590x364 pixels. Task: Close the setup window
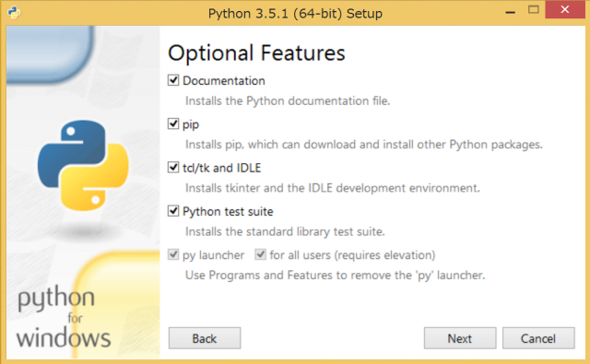pyautogui.click(x=565, y=10)
